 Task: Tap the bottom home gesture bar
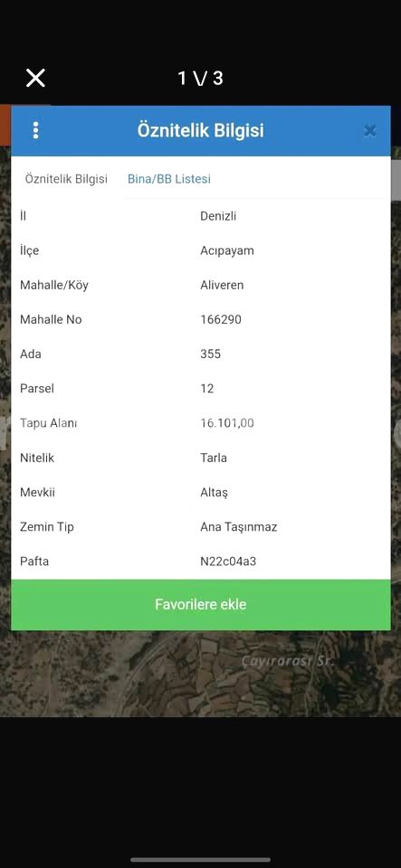201,860
